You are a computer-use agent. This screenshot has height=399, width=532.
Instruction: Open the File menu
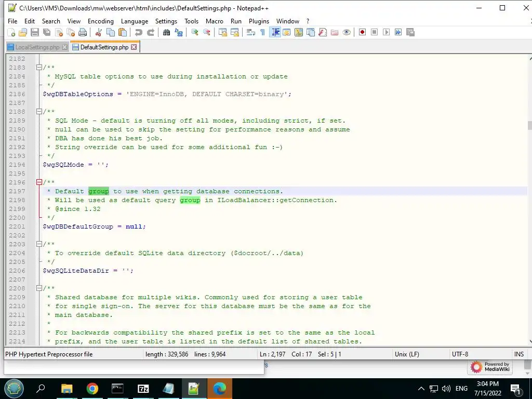pos(12,21)
